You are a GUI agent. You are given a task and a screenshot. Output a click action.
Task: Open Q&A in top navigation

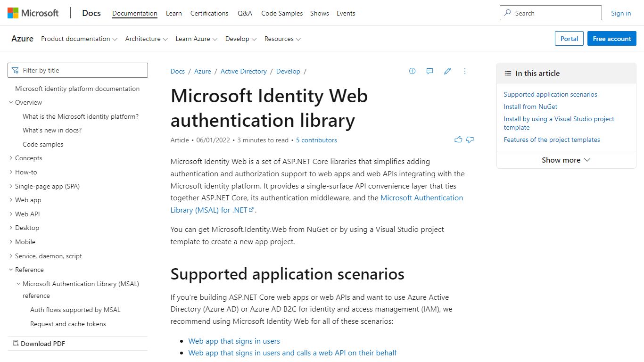coord(245,13)
